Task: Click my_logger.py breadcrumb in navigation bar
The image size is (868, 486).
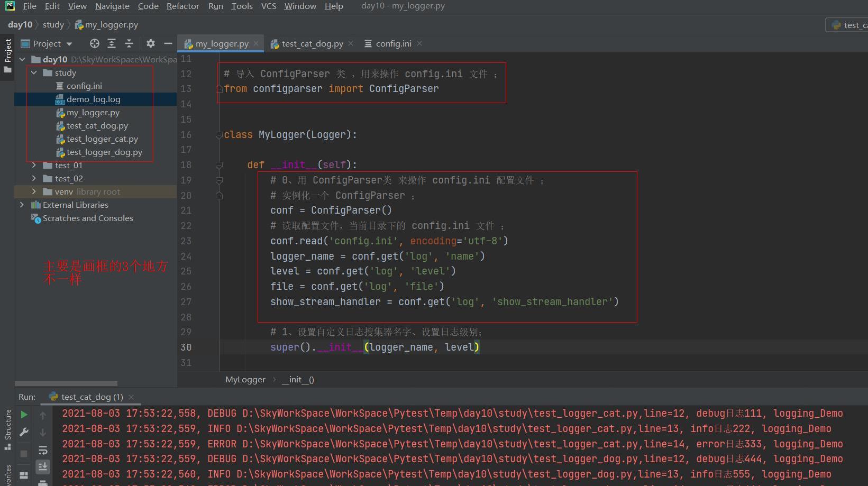Action: (106, 24)
